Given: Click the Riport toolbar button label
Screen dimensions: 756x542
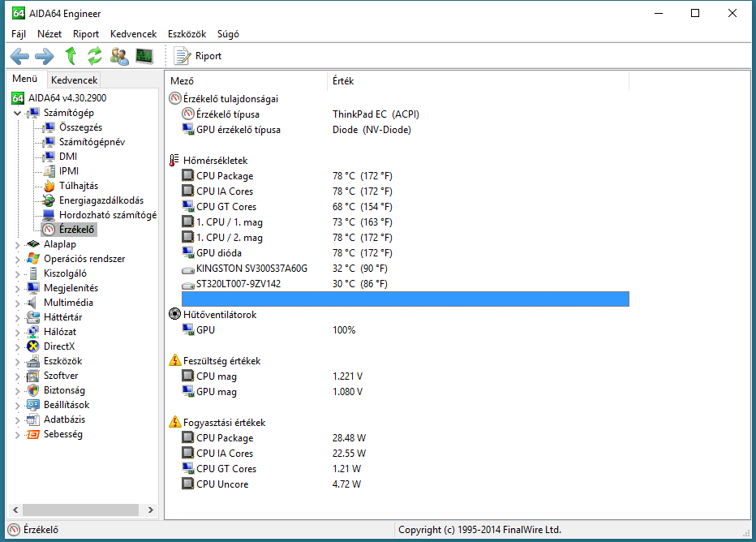Looking at the screenshot, I should pyautogui.click(x=208, y=56).
